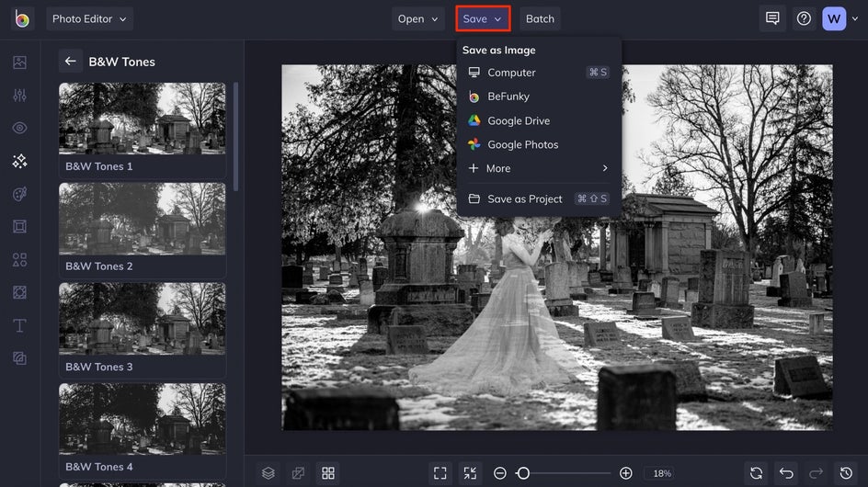
Task: Open the Text tool in sidebar
Action: [x=20, y=325]
